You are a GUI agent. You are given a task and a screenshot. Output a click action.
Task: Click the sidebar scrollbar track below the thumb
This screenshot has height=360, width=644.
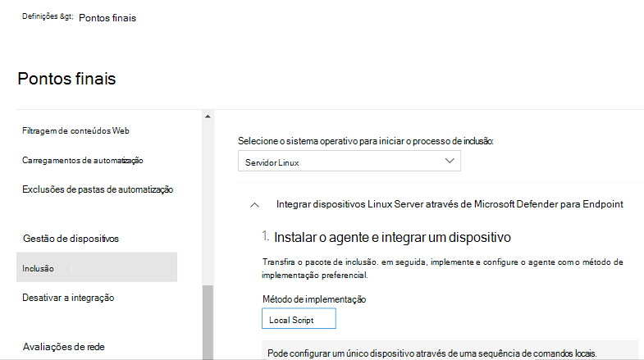click(x=208, y=357)
